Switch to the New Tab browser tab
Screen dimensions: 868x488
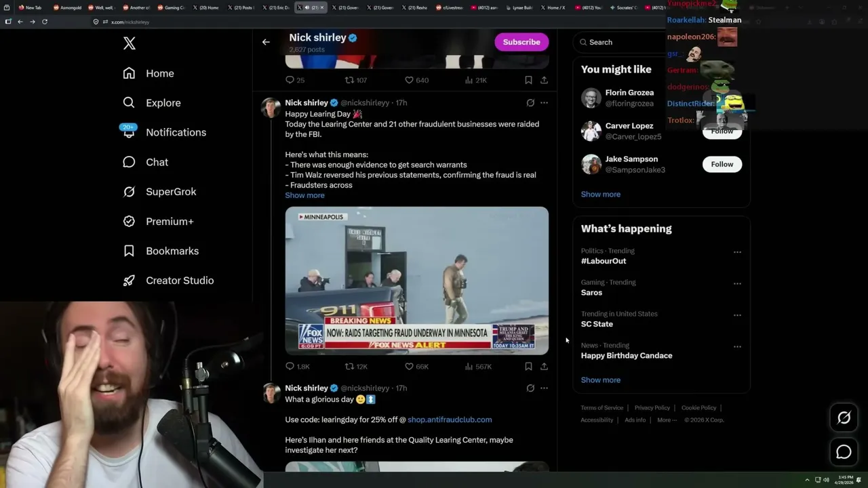pos(33,7)
